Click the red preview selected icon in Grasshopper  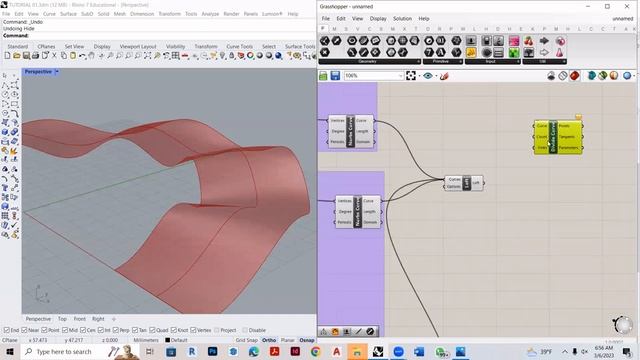coord(575,76)
